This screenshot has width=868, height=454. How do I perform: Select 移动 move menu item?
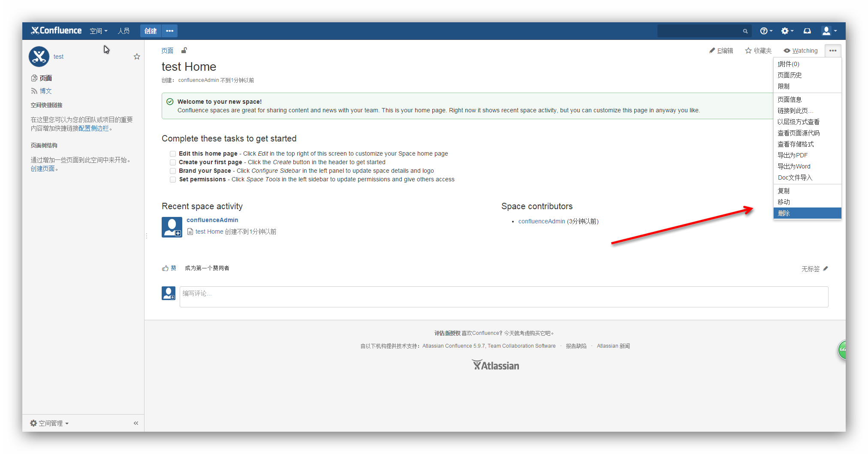[x=807, y=202]
